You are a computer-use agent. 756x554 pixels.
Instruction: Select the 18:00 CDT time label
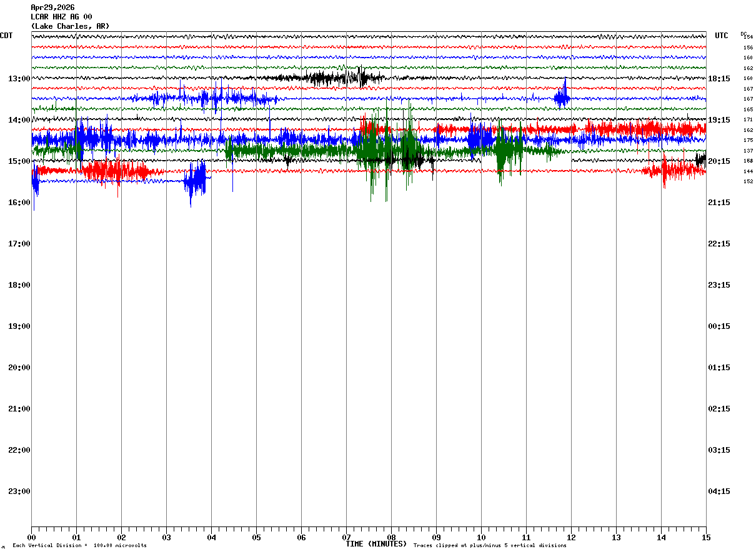pyautogui.click(x=19, y=285)
